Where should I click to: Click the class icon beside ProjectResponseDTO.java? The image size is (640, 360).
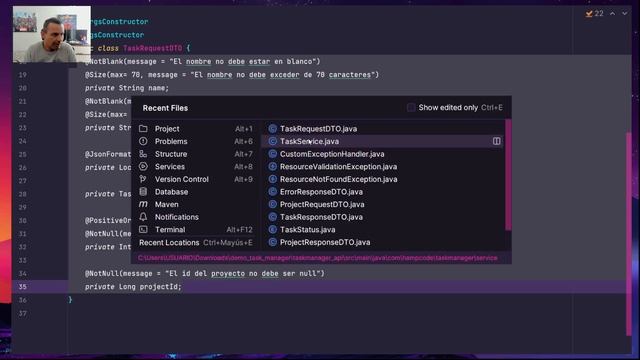click(x=273, y=242)
